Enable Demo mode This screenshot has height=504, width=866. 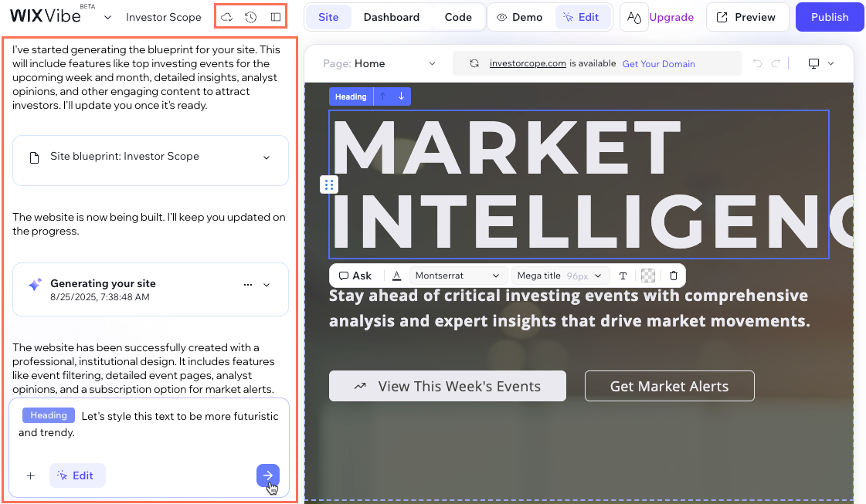(x=521, y=16)
